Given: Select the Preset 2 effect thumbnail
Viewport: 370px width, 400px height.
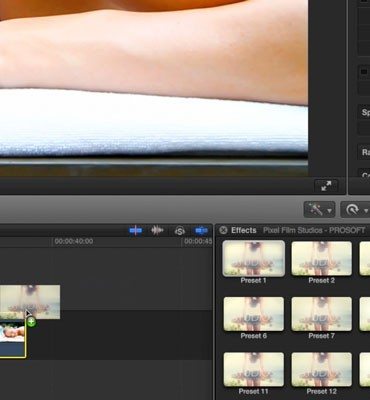Looking at the screenshot, I should tap(321, 259).
